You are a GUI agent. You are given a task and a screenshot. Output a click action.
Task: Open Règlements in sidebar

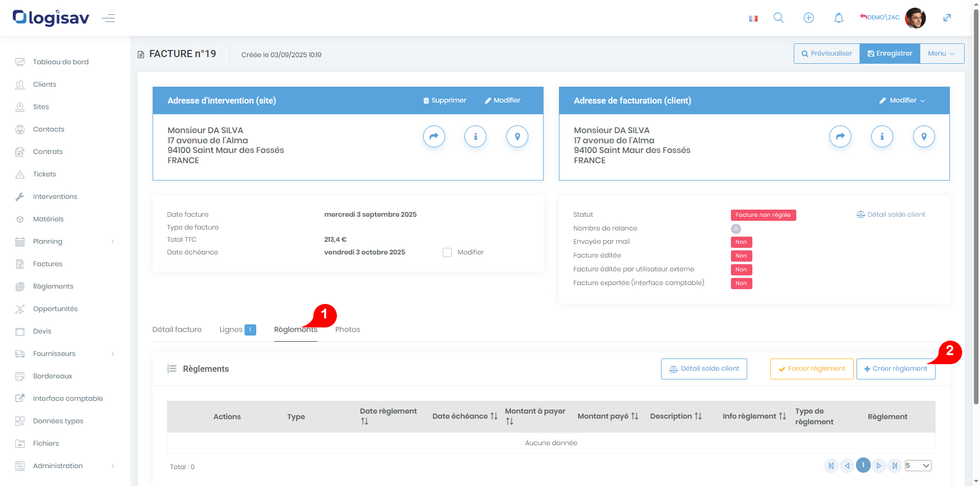(53, 287)
